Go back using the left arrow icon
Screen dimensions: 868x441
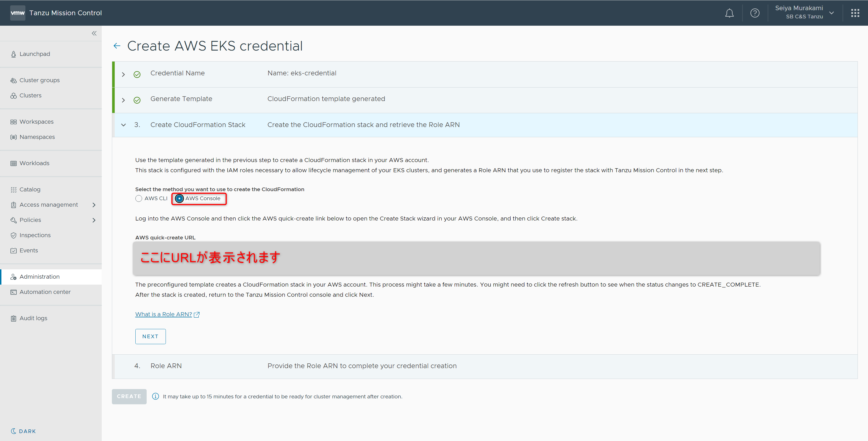pyautogui.click(x=117, y=46)
